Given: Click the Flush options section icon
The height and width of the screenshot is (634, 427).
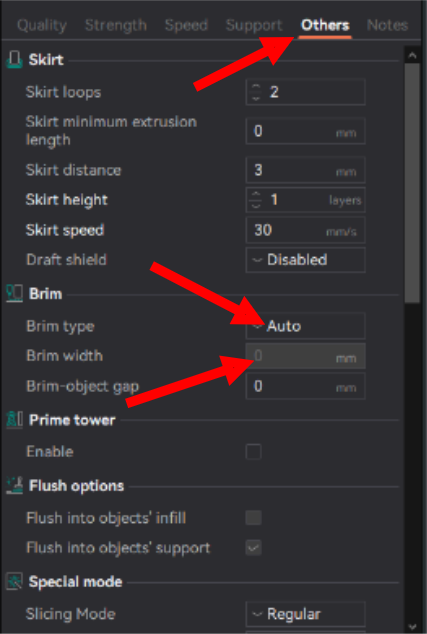Looking at the screenshot, I should [x=14, y=486].
